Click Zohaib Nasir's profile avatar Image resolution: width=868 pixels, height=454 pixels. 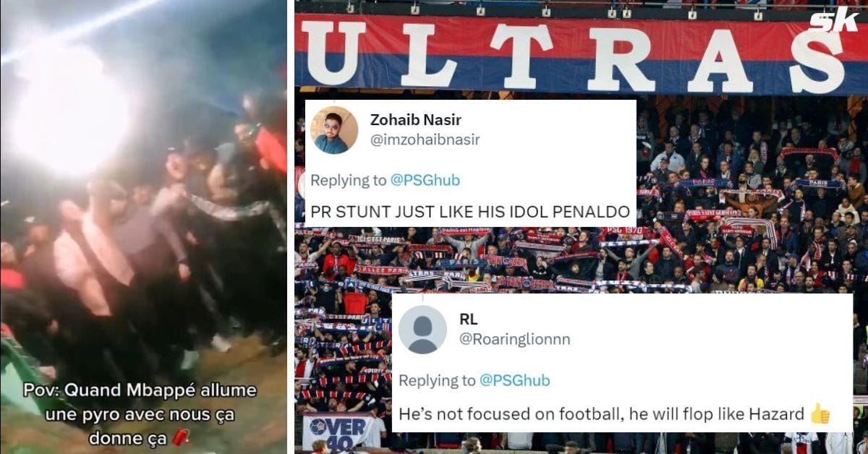click(x=334, y=130)
